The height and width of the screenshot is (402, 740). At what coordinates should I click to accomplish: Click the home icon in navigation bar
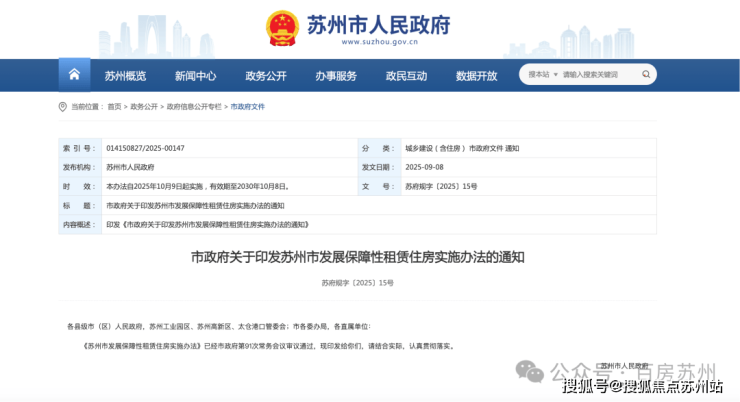(x=74, y=75)
